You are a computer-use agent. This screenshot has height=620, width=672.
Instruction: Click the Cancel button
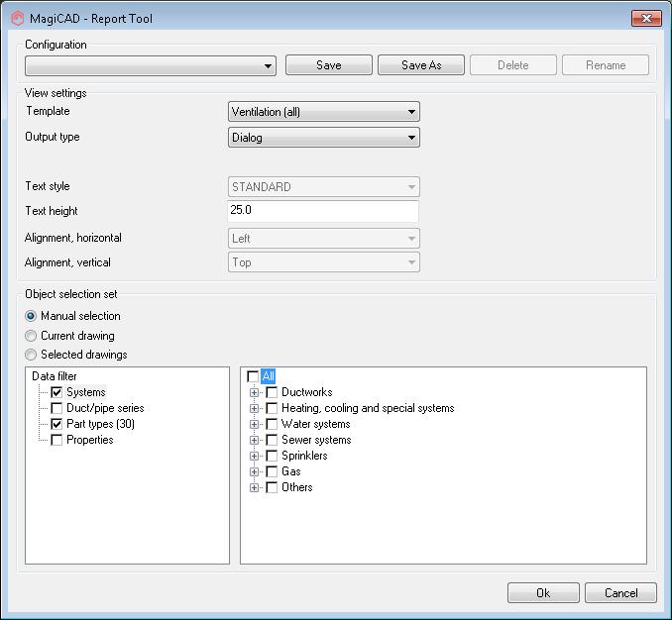pos(620,593)
